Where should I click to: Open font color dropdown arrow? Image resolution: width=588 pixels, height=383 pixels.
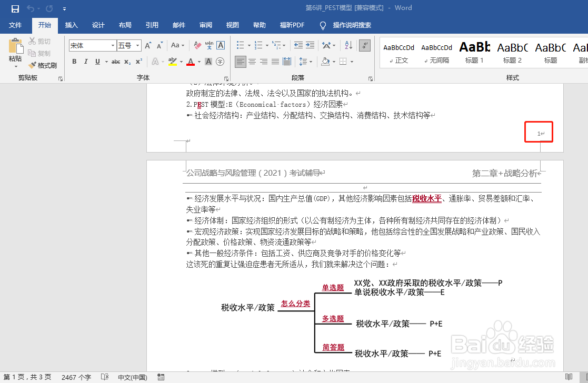[199, 62]
